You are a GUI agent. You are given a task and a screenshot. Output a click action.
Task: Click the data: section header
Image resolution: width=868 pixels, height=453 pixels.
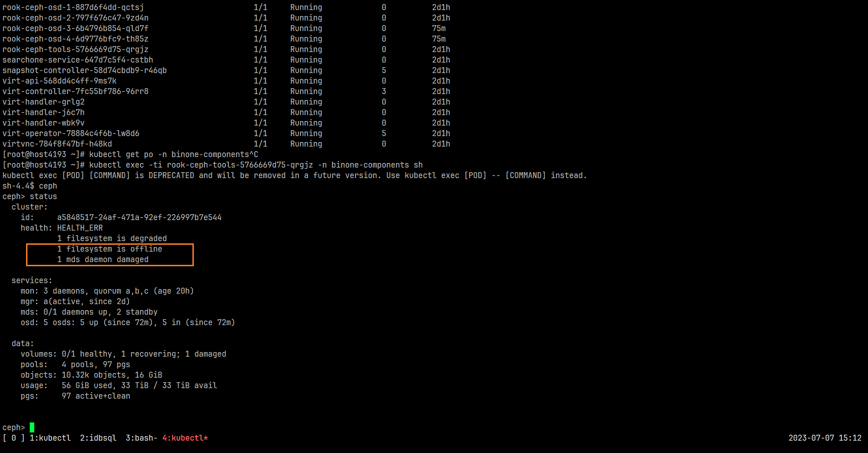click(23, 343)
